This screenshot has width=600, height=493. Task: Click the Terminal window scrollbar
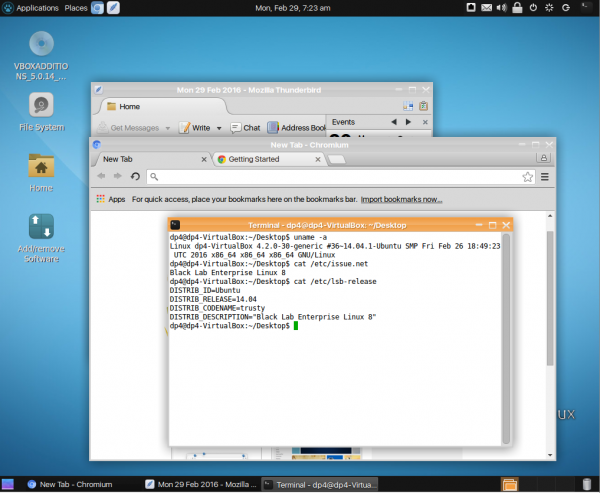tap(506, 339)
